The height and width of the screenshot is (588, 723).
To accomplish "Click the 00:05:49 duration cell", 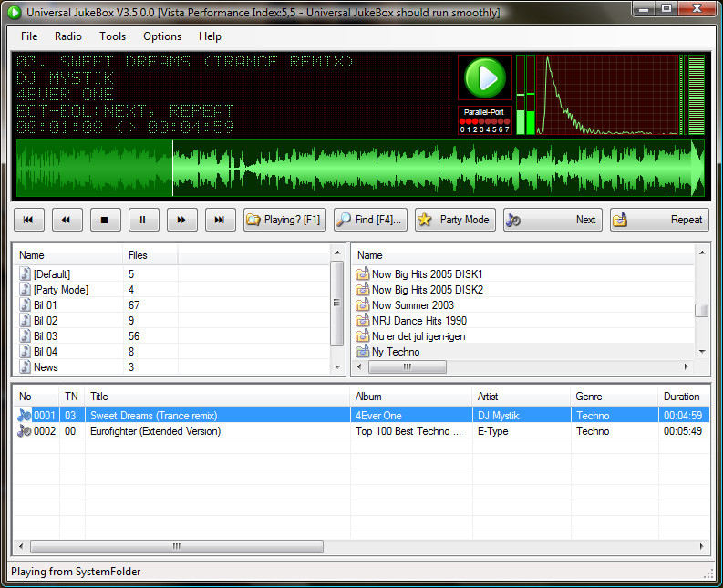I will [x=683, y=431].
